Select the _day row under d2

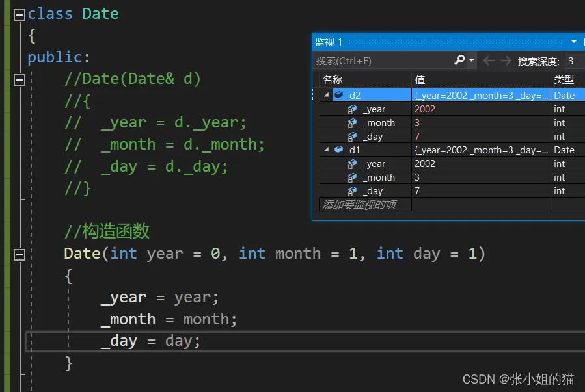373,137
